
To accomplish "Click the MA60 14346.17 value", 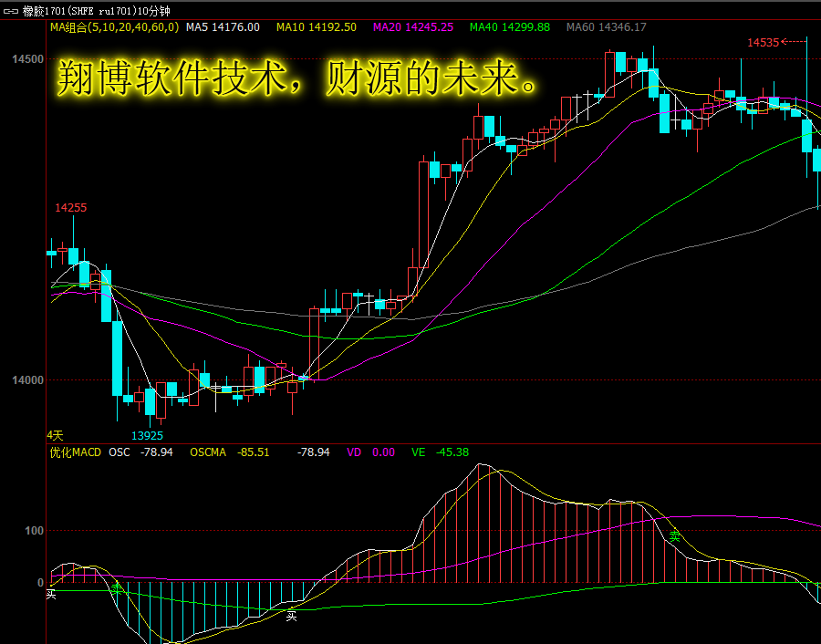I will (607, 27).
